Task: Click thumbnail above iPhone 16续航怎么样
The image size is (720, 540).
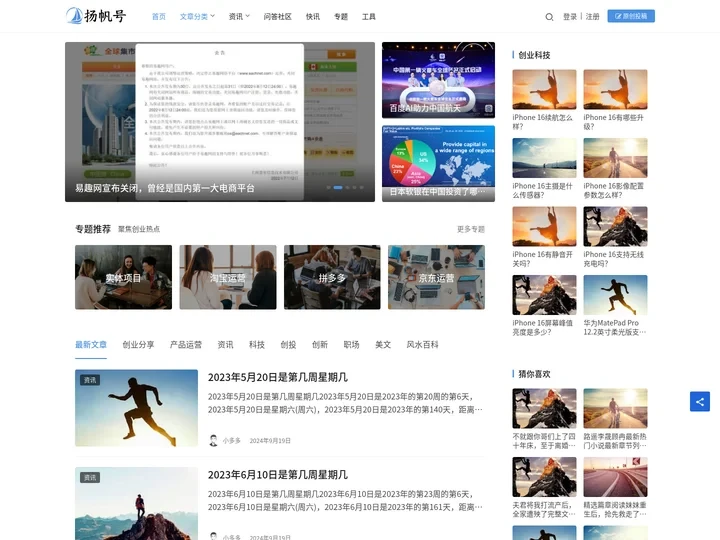Action: [544, 90]
